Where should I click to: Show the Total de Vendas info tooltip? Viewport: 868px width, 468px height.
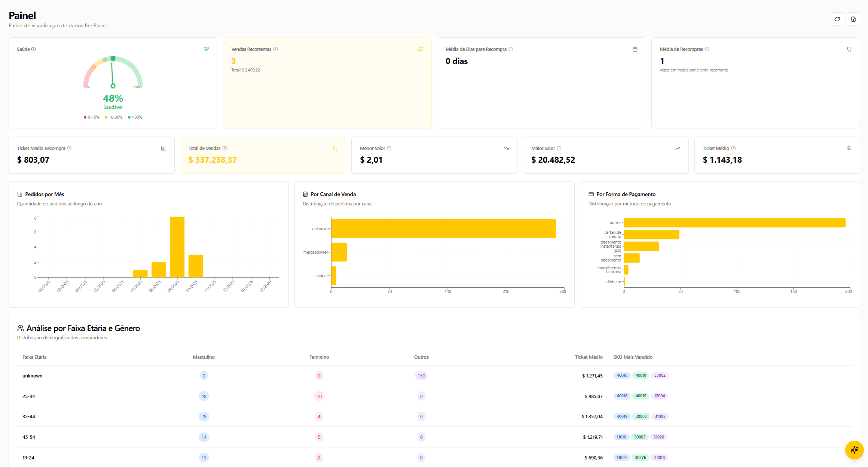[225, 148]
